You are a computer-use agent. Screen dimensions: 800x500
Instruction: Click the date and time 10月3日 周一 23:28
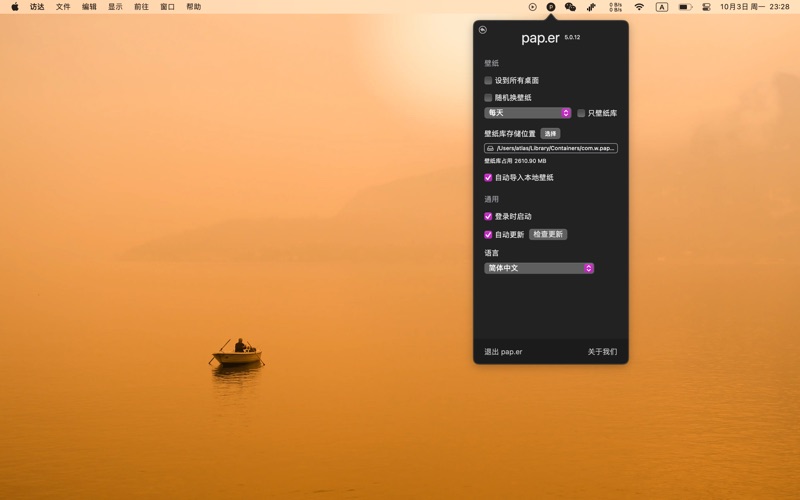(x=755, y=7)
